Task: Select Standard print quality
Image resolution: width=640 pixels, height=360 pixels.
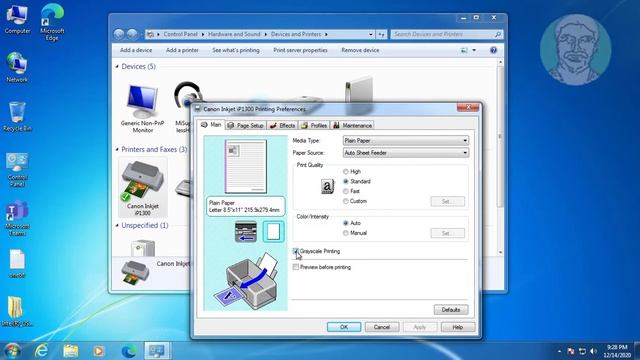Action: tap(346, 181)
